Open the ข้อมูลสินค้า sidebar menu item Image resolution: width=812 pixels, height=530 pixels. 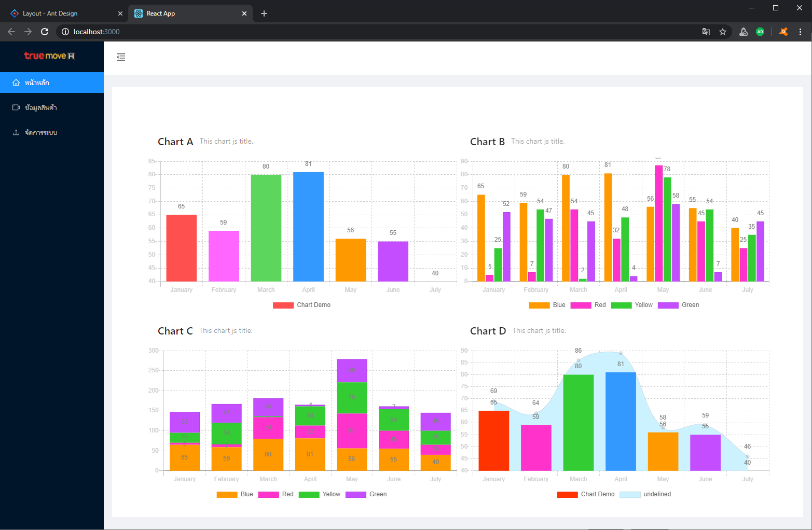tap(41, 108)
